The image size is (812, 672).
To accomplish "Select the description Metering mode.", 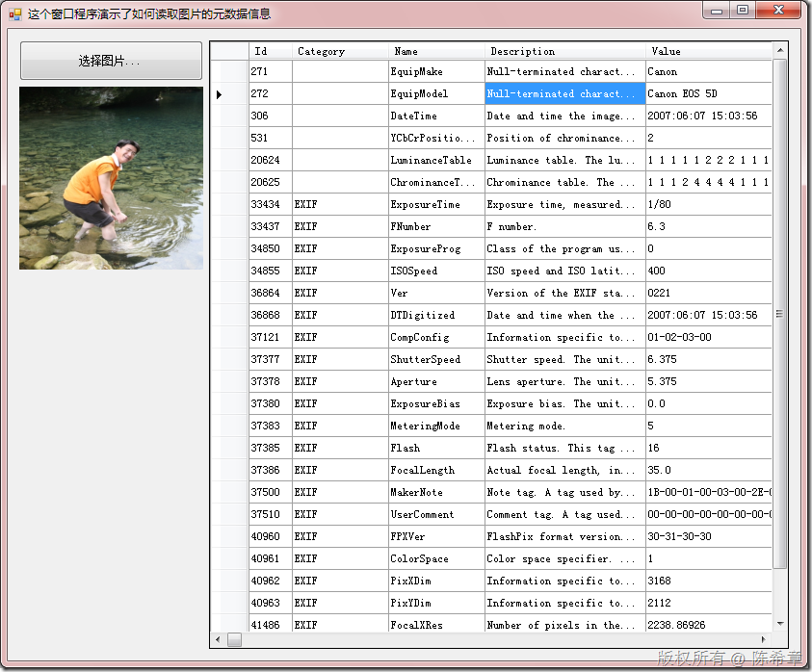I will pyautogui.click(x=565, y=426).
